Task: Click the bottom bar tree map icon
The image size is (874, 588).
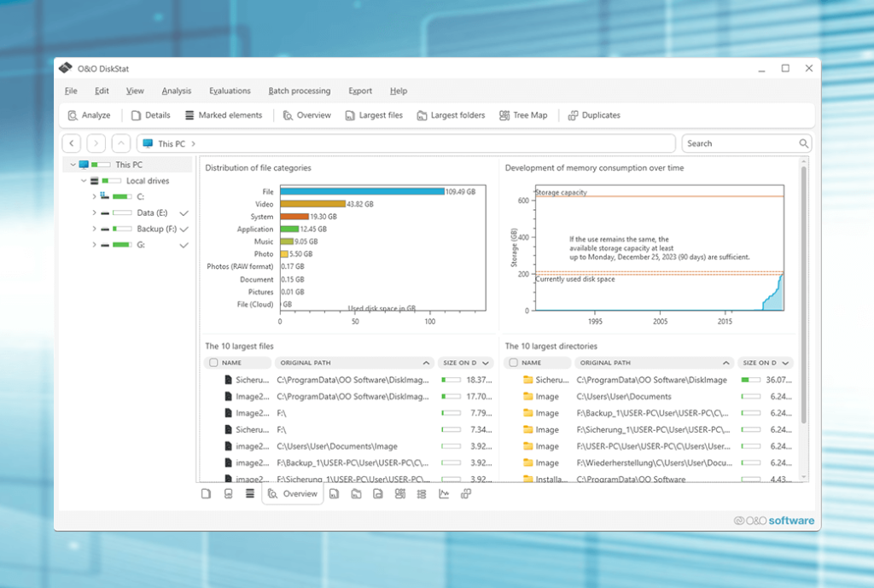Action: pos(399,494)
